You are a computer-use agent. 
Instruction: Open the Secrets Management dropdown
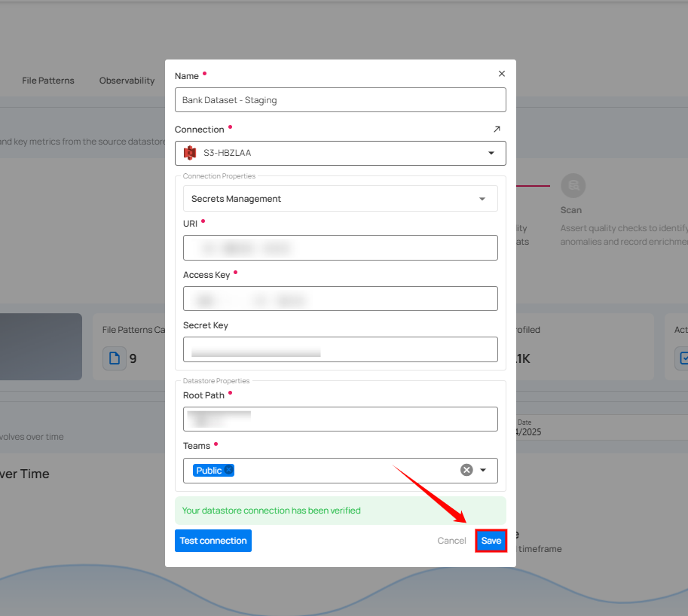[x=482, y=199]
